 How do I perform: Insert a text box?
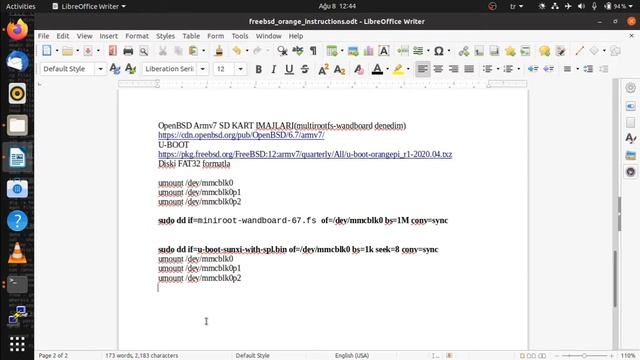[x=384, y=51]
